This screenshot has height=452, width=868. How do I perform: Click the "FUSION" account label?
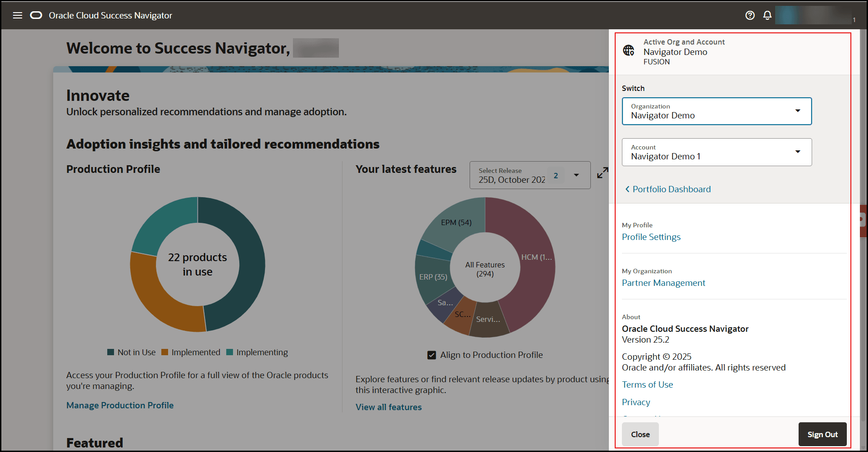657,62
